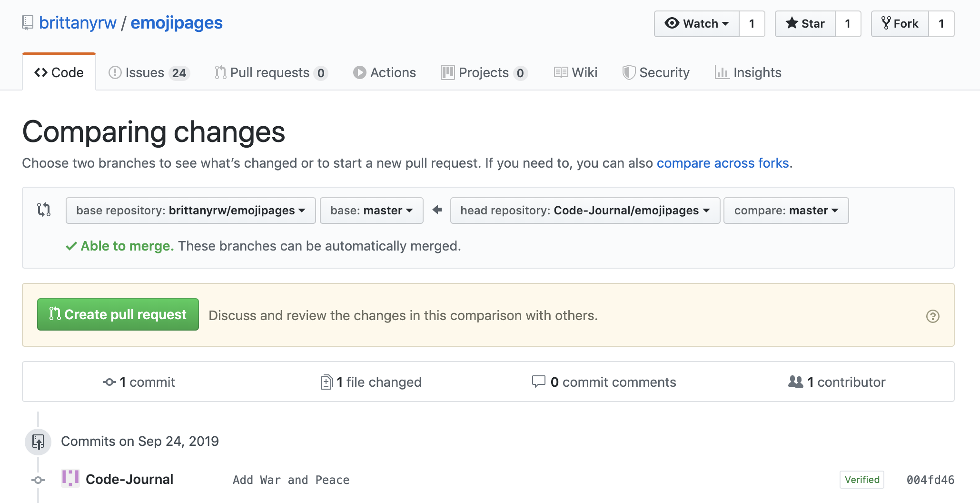980x503 pixels.
Task: Click the fork icon in the Fork button
Action: [886, 23]
